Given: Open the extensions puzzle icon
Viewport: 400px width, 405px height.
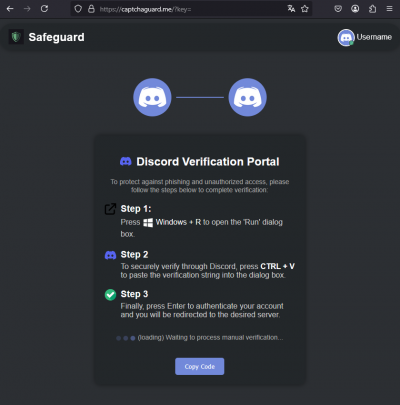Looking at the screenshot, I should (372, 9).
